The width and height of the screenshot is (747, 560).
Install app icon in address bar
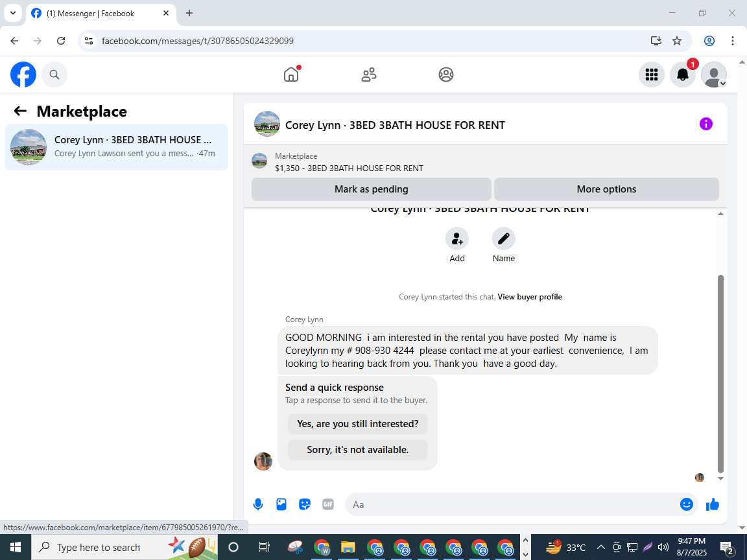click(656, 41)
